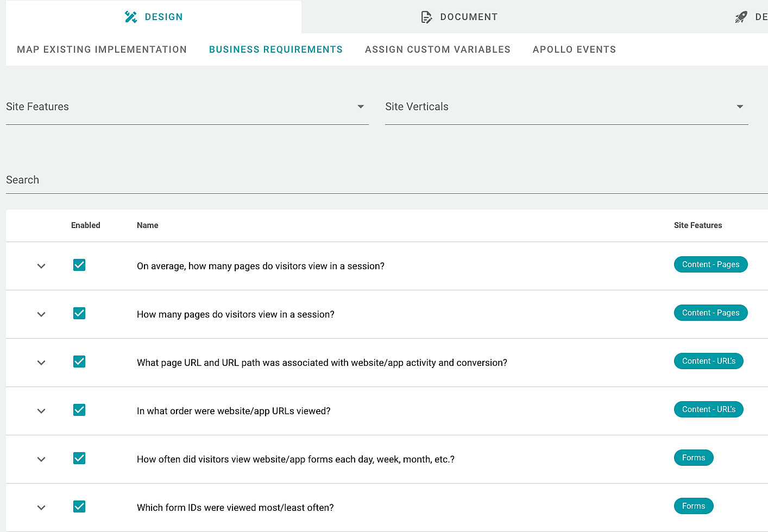Click Content - Pages tag on 'How many pages' row
Viewport: 768px width, 532px height.
[711, 313]
